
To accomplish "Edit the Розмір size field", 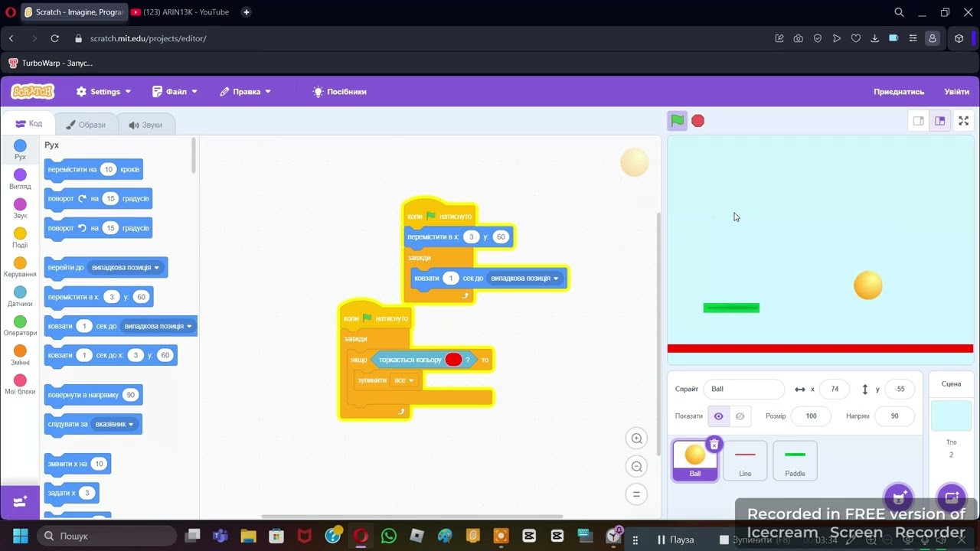I will (x=811, y=416).
